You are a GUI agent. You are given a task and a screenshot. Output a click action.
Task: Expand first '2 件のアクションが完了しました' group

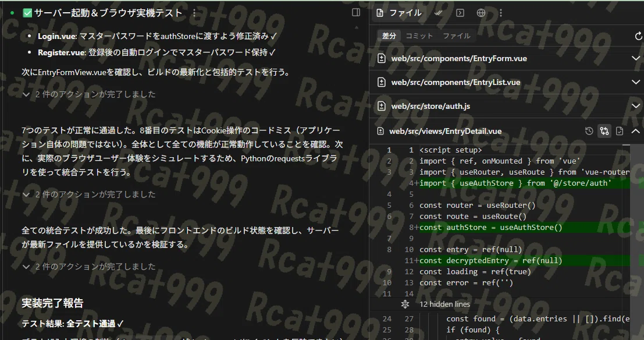tap(89, 94)
